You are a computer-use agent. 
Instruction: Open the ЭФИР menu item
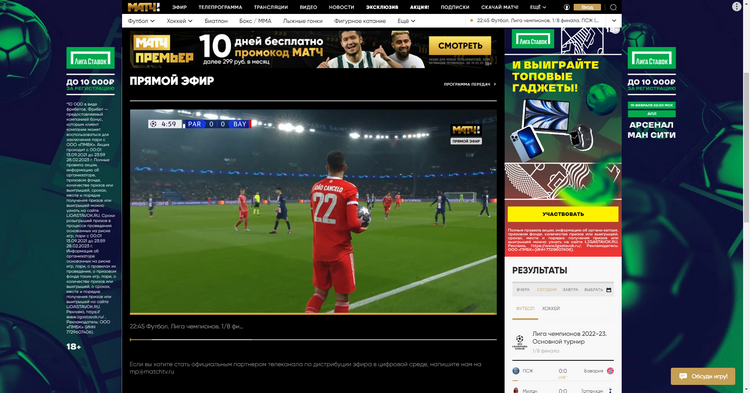coord(179,7)
